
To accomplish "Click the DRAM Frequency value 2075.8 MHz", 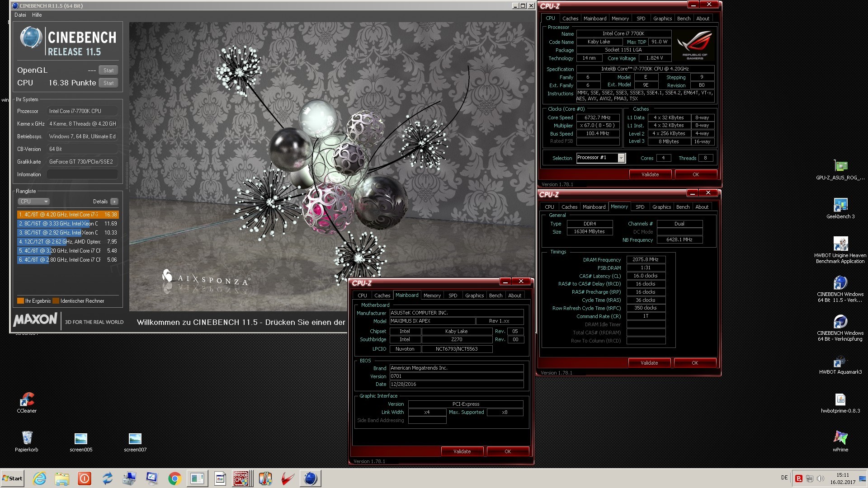I will click(646, 260).
